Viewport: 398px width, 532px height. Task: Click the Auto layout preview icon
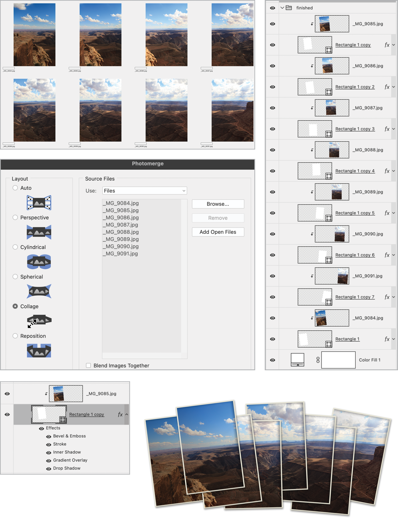(x=39, y=203)
